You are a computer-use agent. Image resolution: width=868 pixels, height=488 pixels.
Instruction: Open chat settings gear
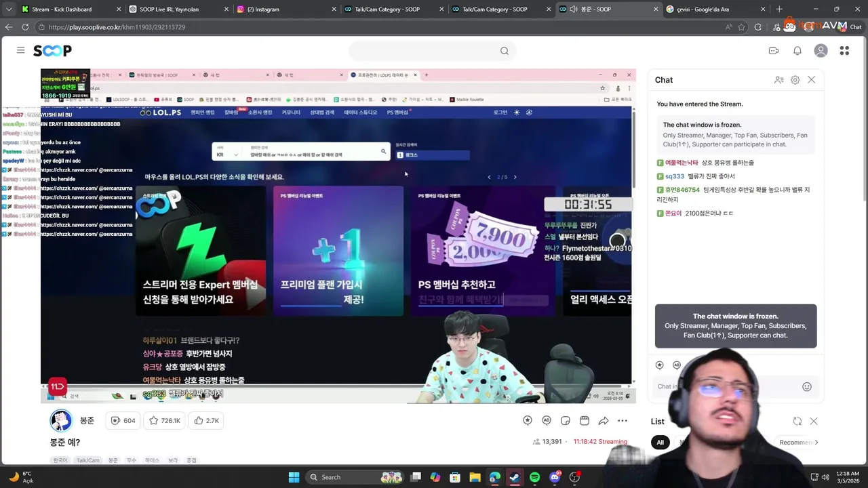click(x=795, y=80)
